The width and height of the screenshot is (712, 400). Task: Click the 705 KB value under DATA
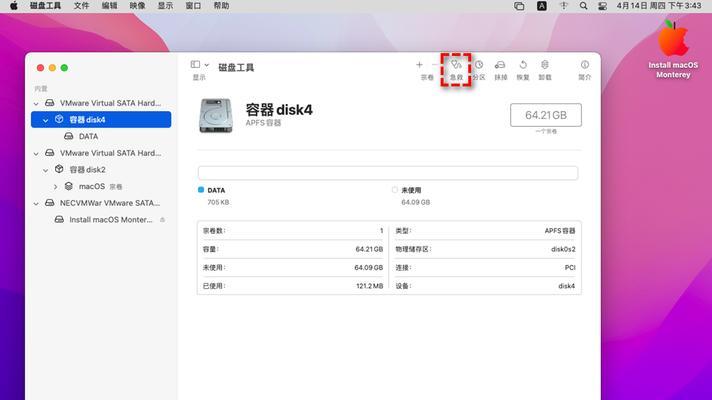pyautogui.click(x=218, y=202)
